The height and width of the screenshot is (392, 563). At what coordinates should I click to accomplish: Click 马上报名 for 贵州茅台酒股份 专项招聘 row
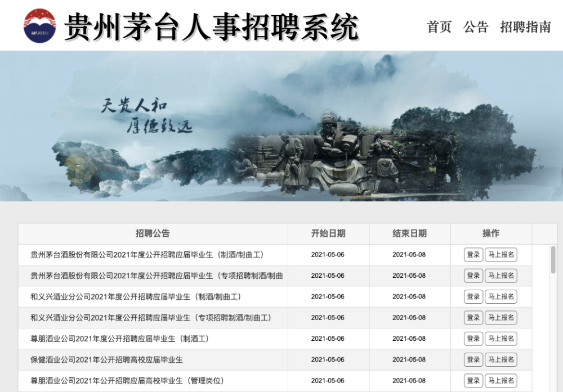pos(501,276)
